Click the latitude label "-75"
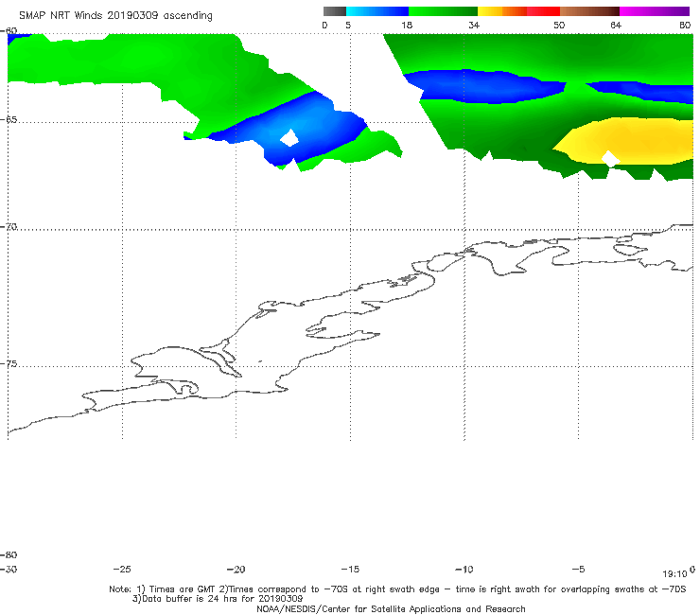 9,364
